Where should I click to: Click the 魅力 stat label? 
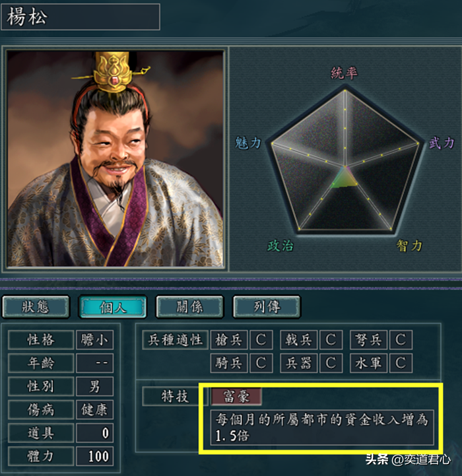click(248, 143)
